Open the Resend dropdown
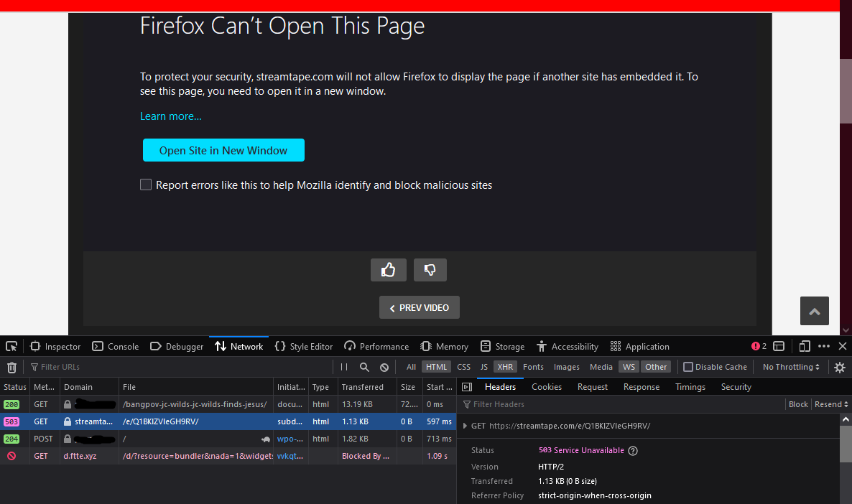The width and height of the screenshot is (852, 504). pyautogui.click(x=831, y=404)
